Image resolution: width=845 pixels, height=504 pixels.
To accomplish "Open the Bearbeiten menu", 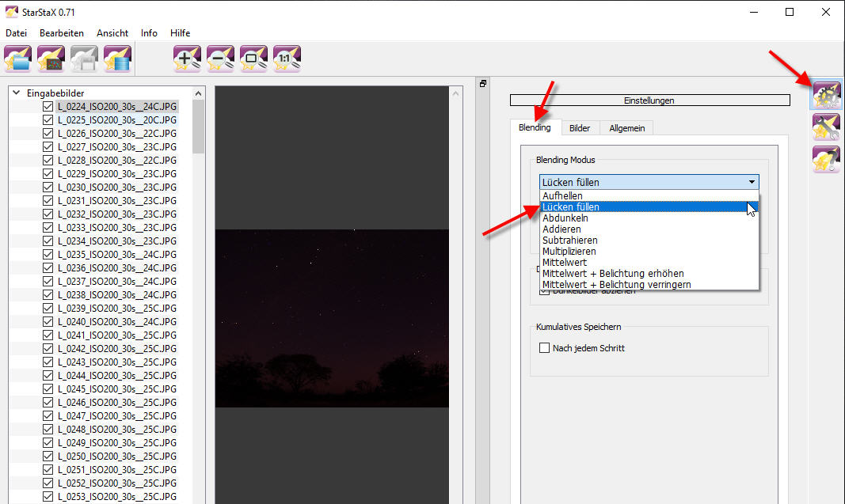I will [x=62, y=33].
